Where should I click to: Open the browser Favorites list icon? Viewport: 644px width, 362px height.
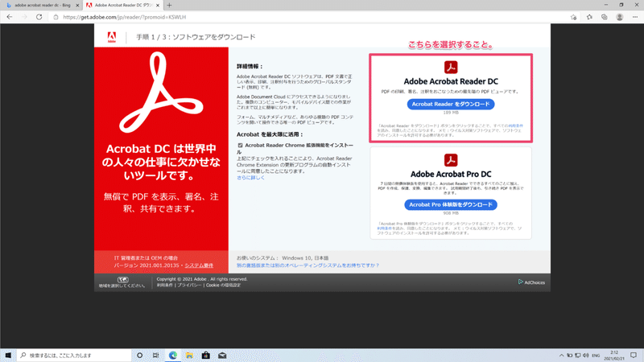coord(589,17)
